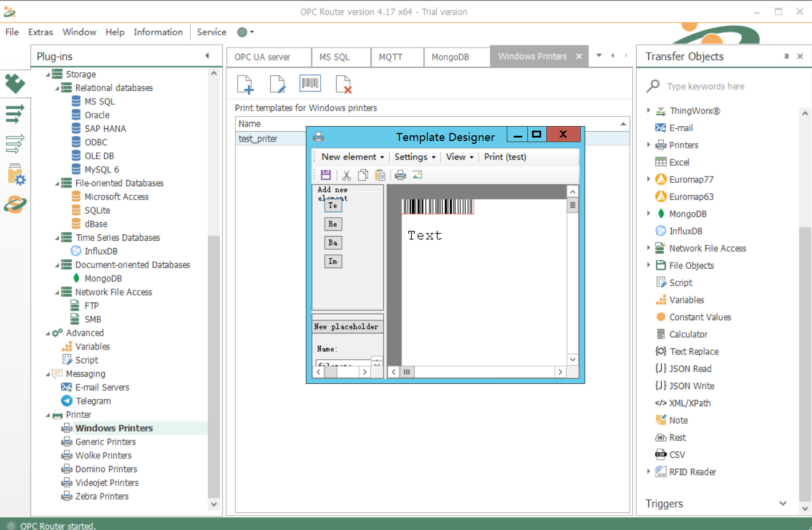Switch to the MongoDB tab
This screenshot has height=530, width=812.
450,57
